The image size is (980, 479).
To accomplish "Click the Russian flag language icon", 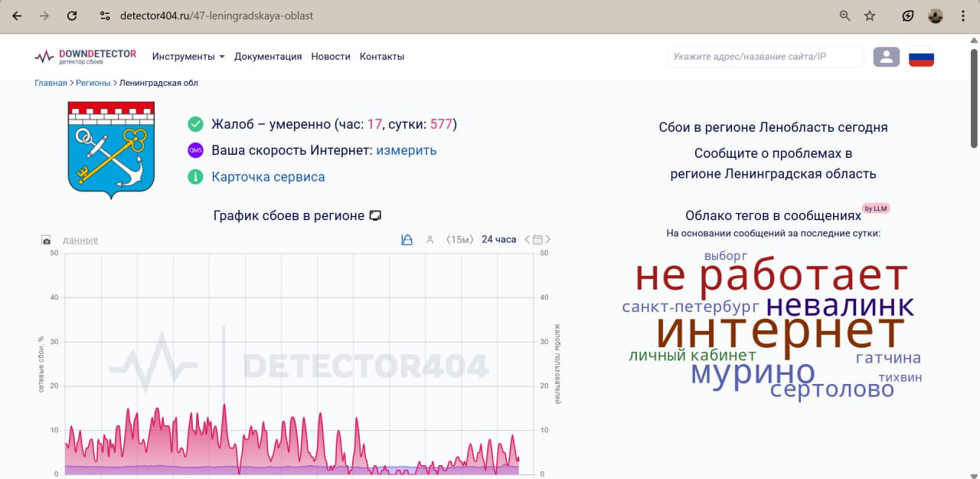I will tap(921, 57).
